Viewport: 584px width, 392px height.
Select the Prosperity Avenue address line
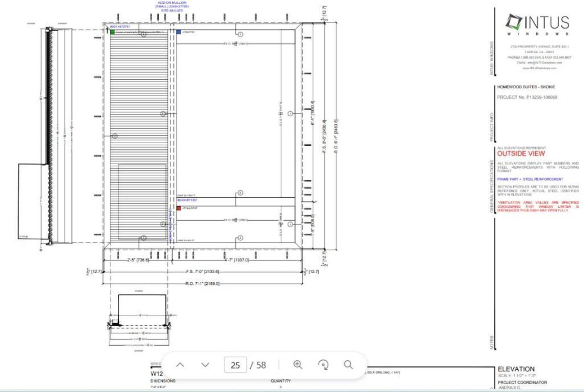540,47
